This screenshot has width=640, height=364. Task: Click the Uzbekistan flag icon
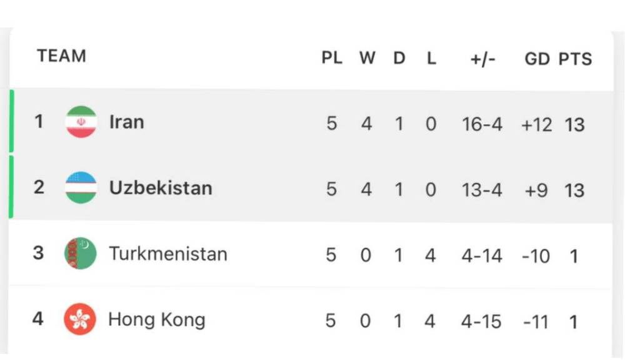tap(81, 187)
